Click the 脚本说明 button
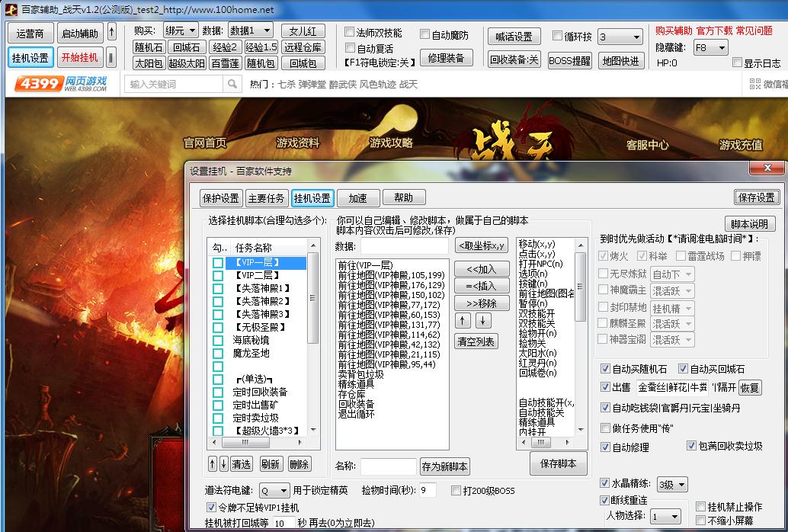 tap(750, 224)
